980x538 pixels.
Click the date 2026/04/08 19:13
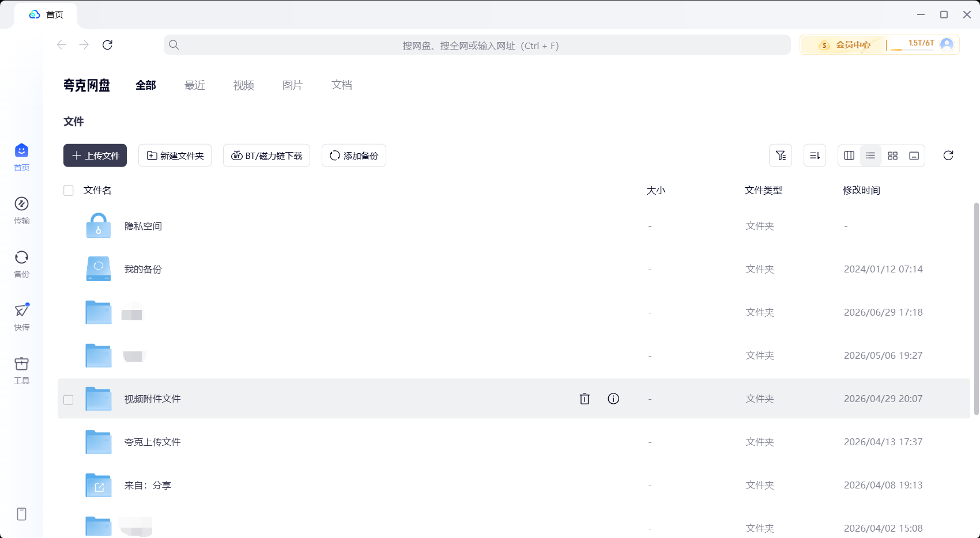click(x=883, y=486)
